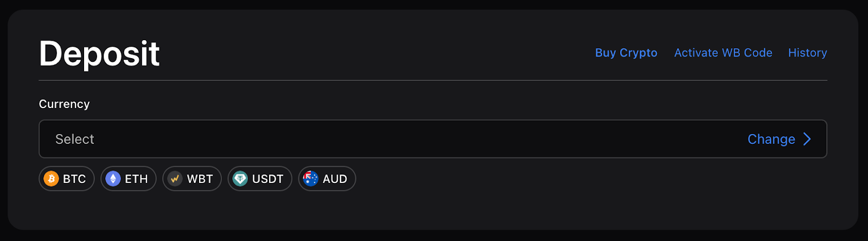Click the green Tether logo icon

[240, 179]
